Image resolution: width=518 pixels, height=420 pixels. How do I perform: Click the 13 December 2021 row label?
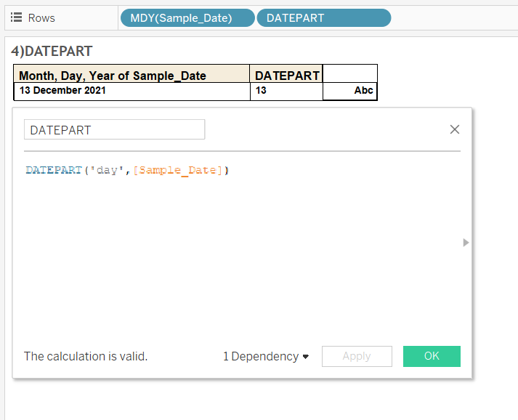(62, 90)
